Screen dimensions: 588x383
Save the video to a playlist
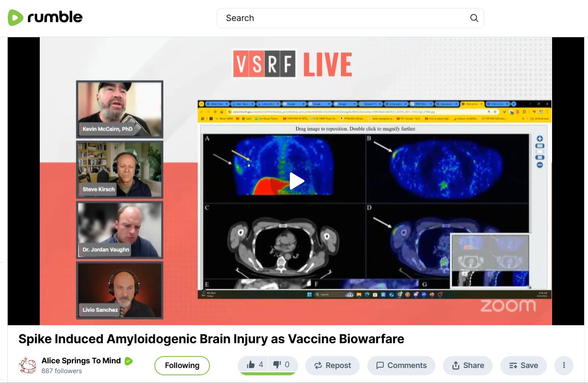(523, 365)
